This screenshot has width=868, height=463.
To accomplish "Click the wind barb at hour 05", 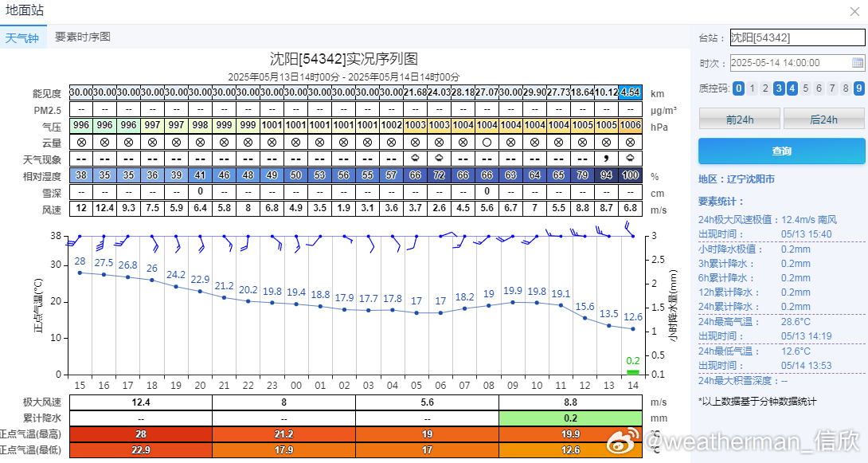I will coord(412,242).
